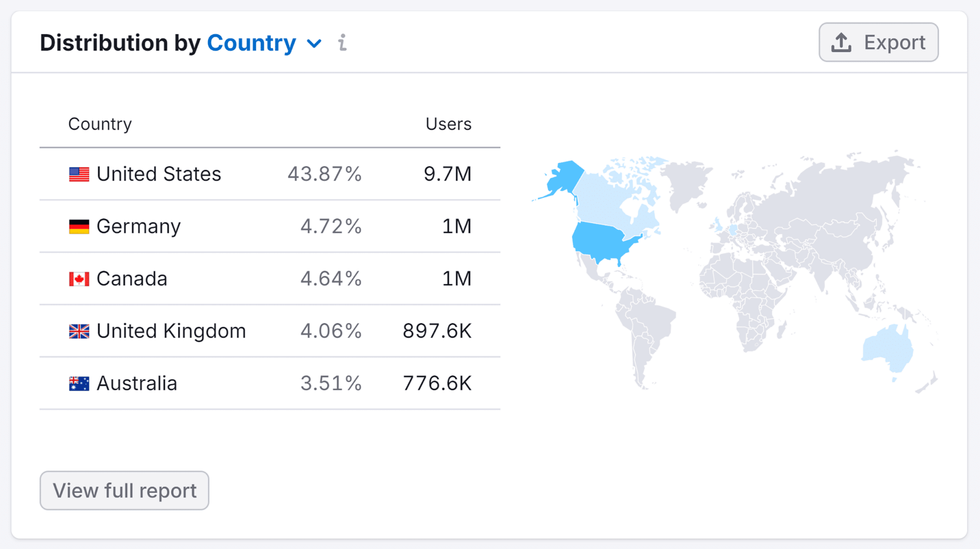Viewport: 980px width, 549px height.
Task: Click the United Kingdom flag icon
Action: click(79, 331)
